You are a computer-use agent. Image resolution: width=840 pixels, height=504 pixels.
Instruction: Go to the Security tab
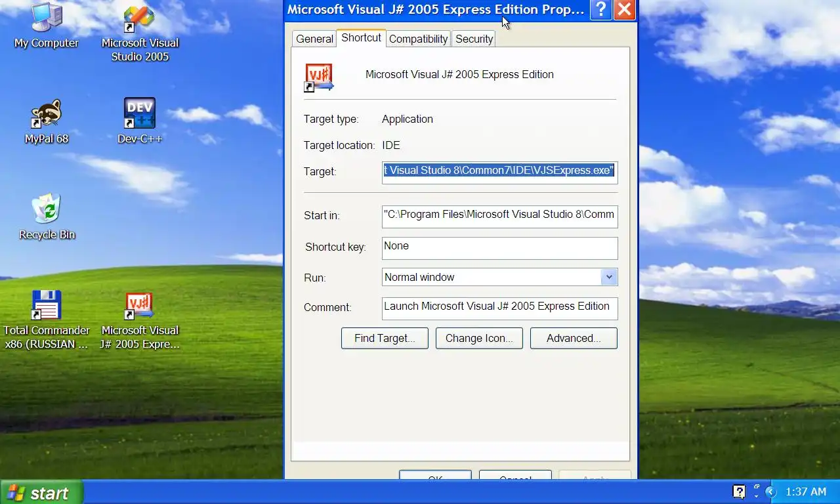click(474, 39)
